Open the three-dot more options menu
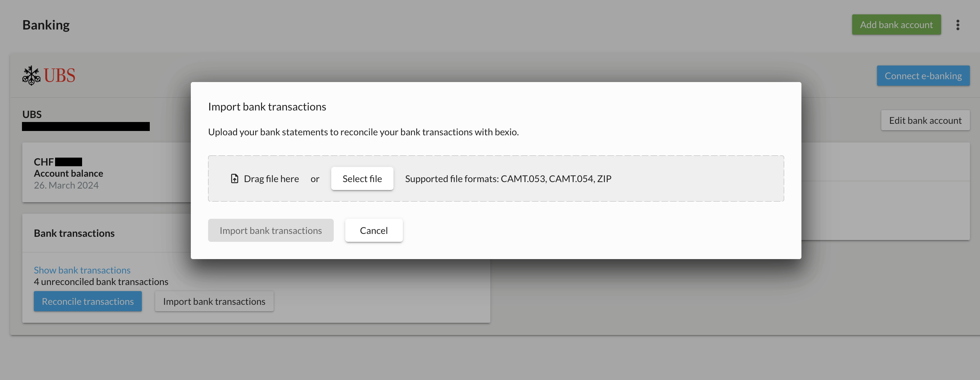Screen dimensions: 980x380 [958, 25]
